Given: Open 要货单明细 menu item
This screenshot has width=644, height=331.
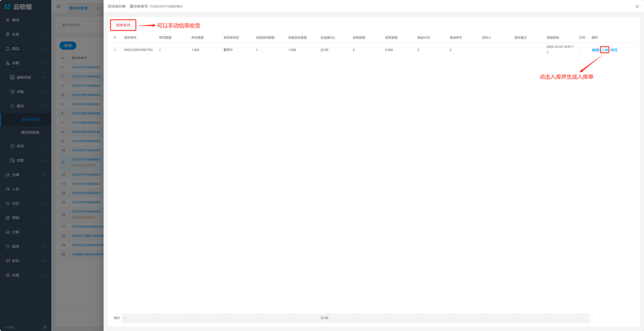Looking at the screenshot, I should point(30,132).
